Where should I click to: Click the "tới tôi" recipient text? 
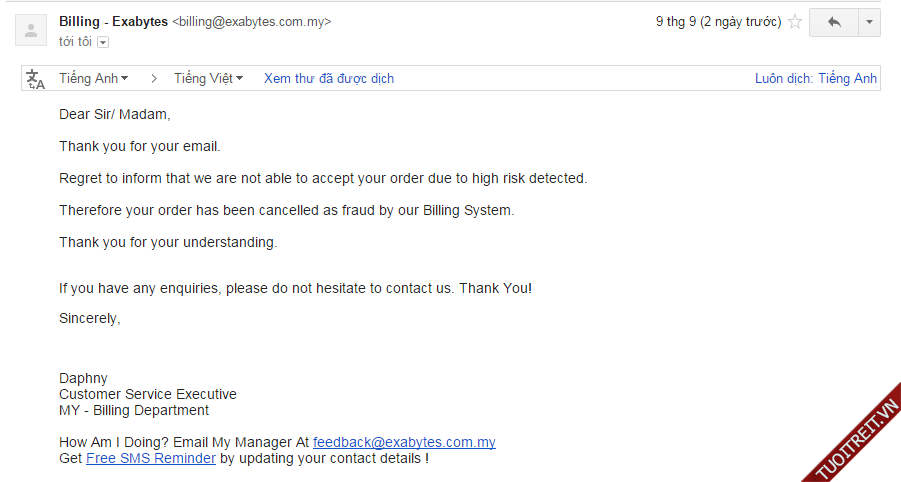(75, 41)
